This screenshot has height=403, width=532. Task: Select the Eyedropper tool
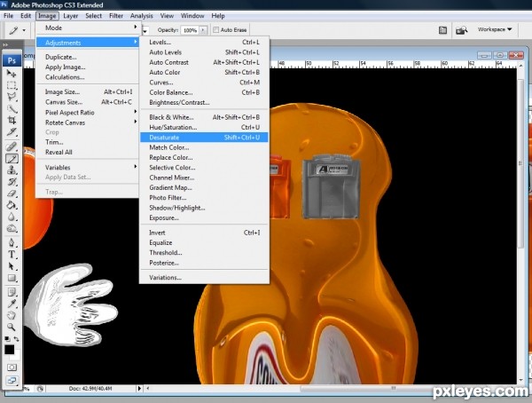pos(12,304)
